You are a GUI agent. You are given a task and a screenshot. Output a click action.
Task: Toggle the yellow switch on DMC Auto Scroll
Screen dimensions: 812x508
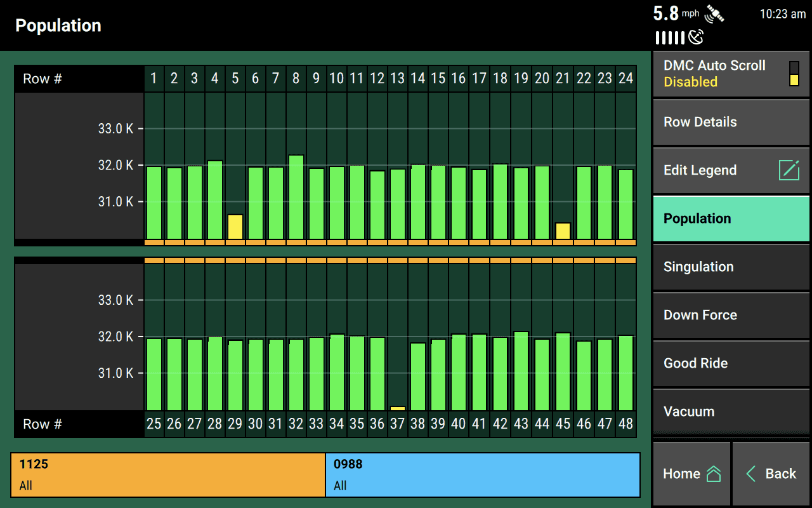(794, 81)
